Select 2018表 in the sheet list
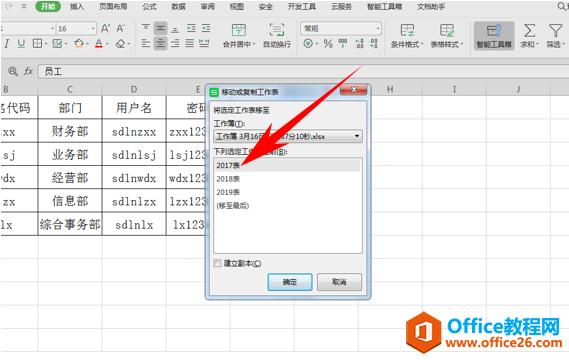The height and width of the screenshot is (360, 569). [x=287, y=179]
